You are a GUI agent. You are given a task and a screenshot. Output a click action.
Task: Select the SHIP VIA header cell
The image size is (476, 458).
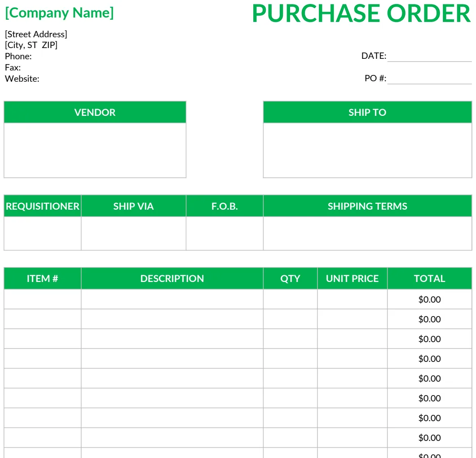(133, 206)
